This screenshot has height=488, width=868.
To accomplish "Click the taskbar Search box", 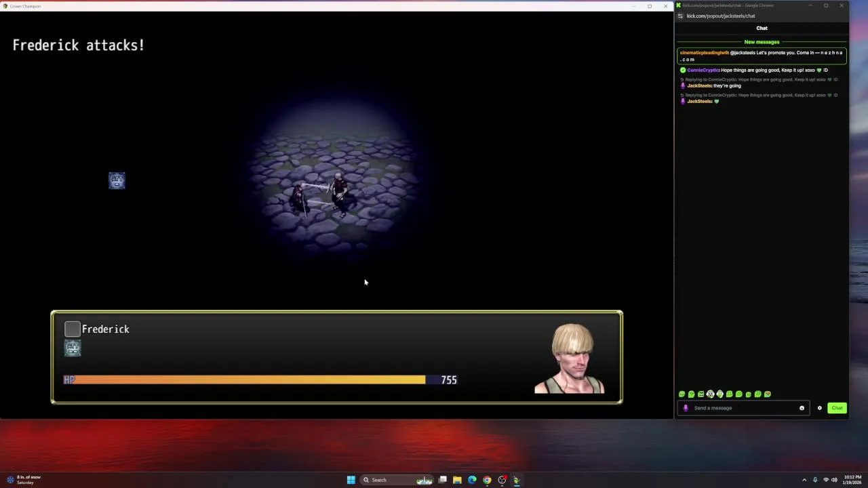I will (397, 480).
